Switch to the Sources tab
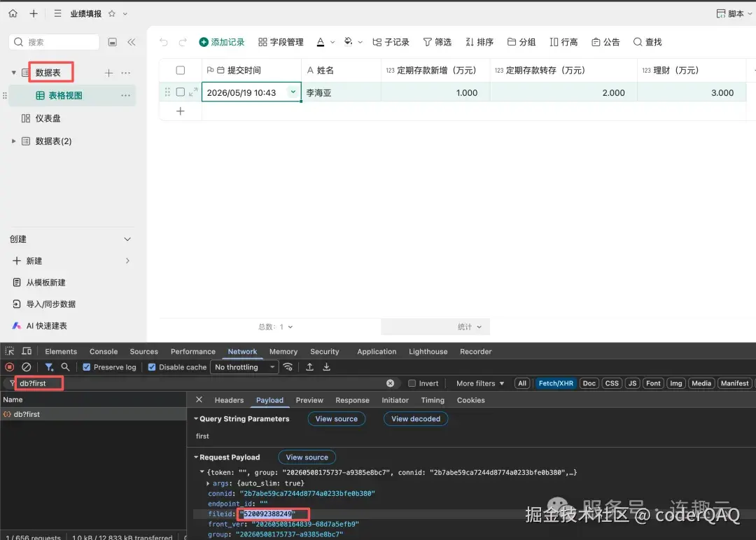Image resolution: width=756 pixels, height=540 pixels. coord(143,352)
